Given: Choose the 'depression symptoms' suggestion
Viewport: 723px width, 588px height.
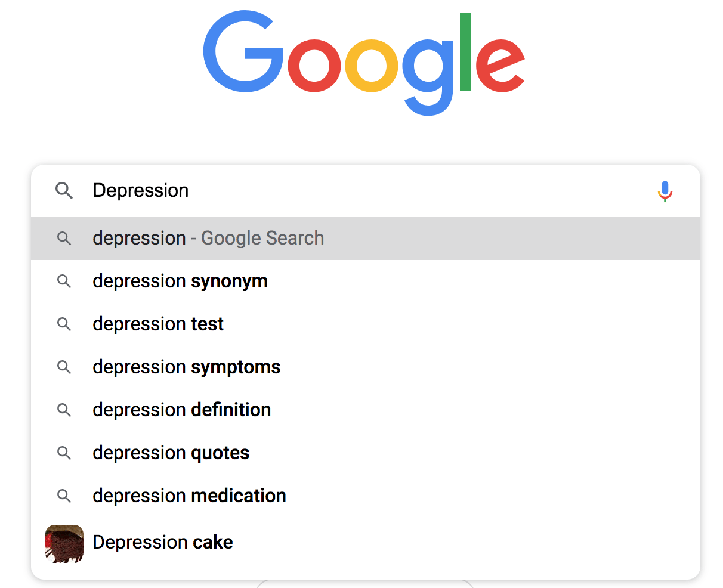Looking at the screenshot, I should 186,367.
